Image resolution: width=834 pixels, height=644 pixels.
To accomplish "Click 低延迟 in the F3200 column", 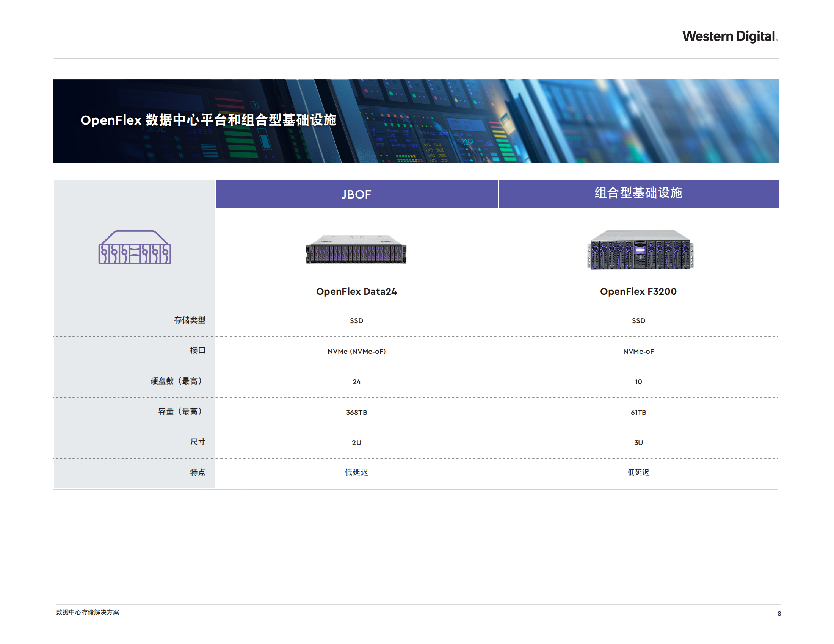I will coord(638,473).
